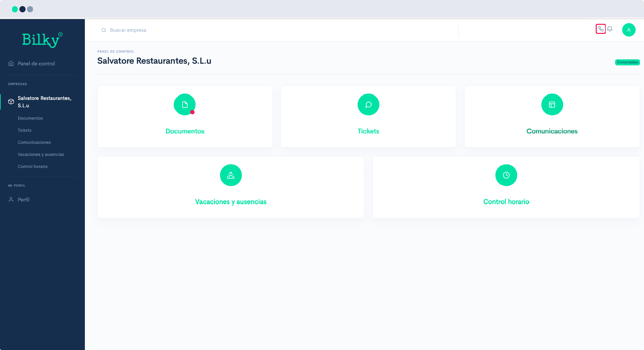The width and height of the screenshot is (644, 350).
Task: Open the user avatar menu
Action: (629, 30)
